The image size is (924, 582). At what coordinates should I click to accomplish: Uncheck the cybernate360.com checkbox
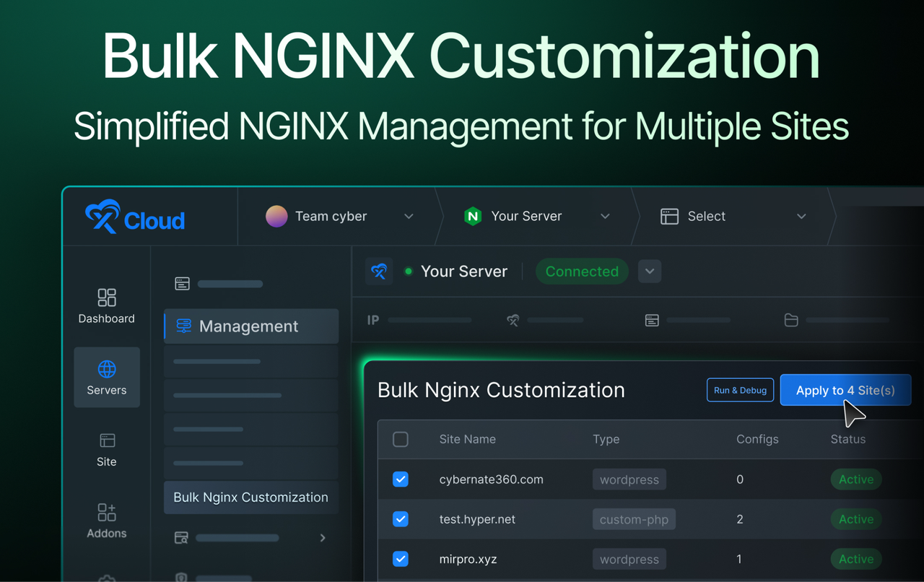tap(401, 479)
